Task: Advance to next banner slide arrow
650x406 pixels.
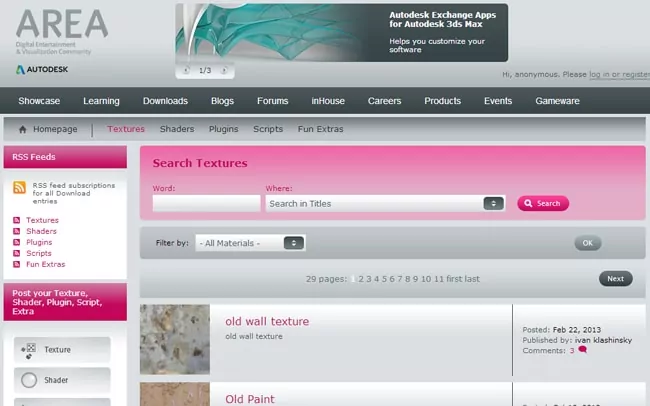Action: pos(224,71)
